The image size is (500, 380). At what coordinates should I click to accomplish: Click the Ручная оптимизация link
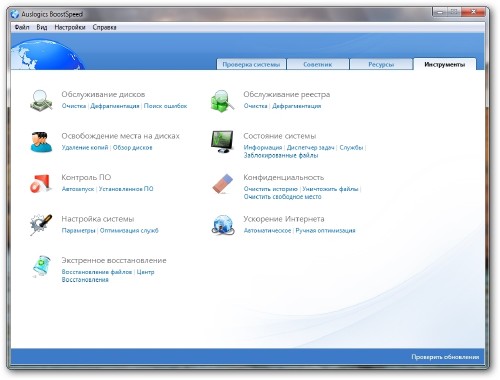click(325, 230)
